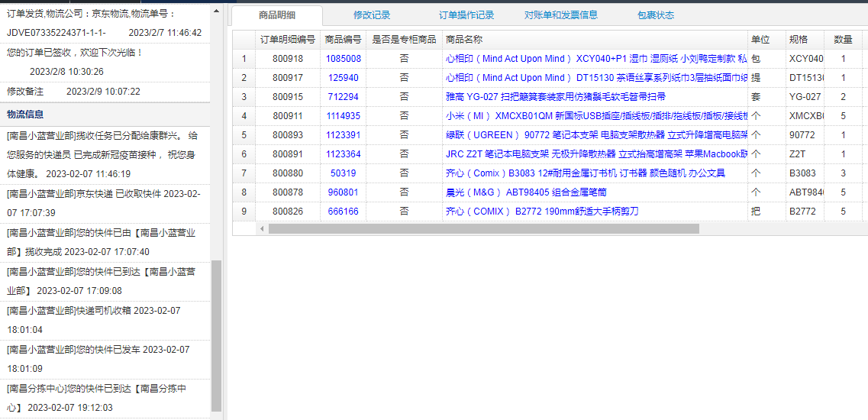Select order detail number 800915

tap(288, 97)
